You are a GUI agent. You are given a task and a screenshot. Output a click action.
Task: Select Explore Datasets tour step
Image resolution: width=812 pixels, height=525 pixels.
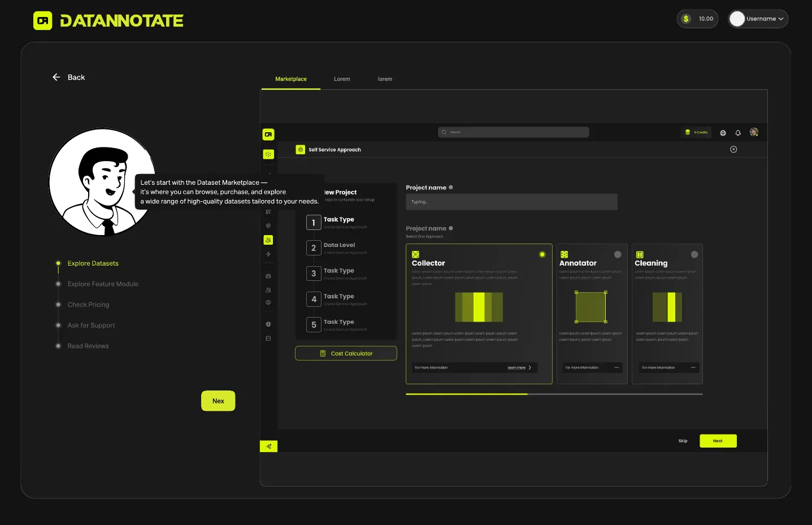tap(93, 263)
